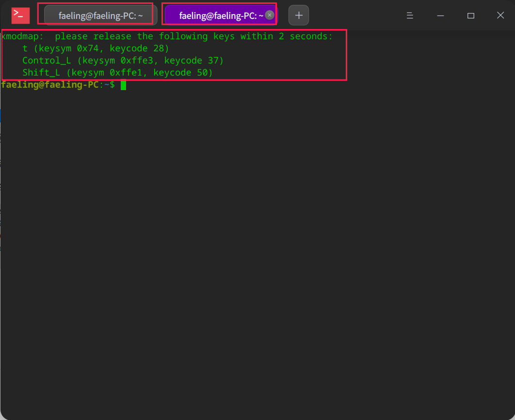Image resolution: width=515 pixels, height=420 pixels.
Task: Maximize the terminal window
Action: tap(471, 16)
